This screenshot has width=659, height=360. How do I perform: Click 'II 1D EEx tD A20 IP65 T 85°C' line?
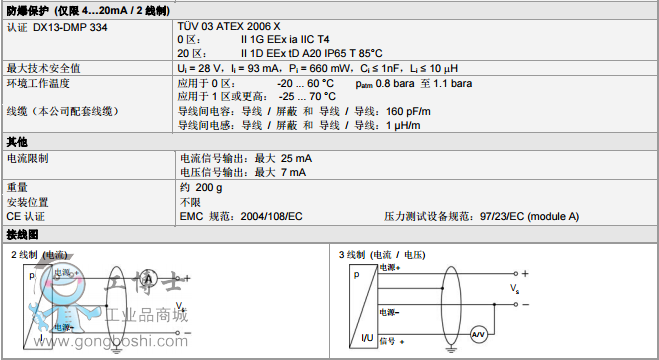point(311,54)
